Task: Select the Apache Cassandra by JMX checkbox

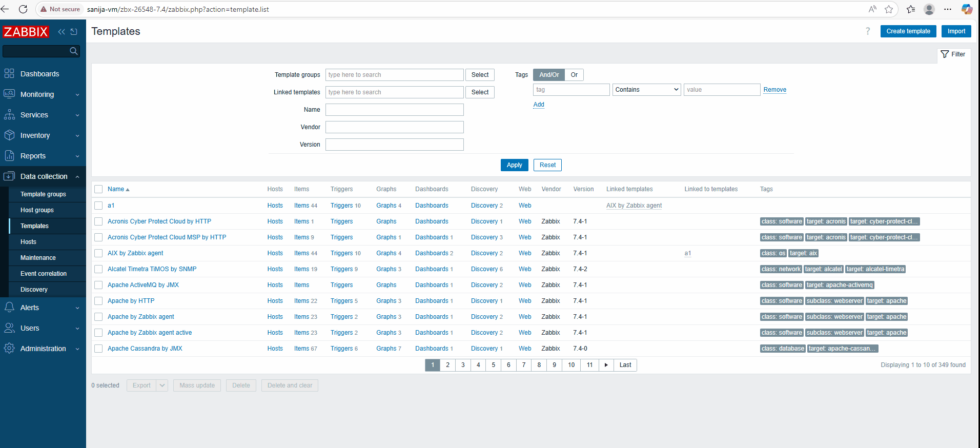Action: [98, 349]
